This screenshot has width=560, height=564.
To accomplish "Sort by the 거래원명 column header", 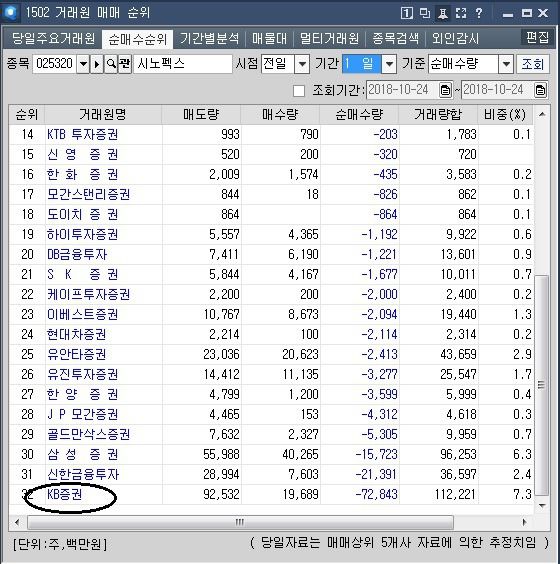I will pos(103,114).
